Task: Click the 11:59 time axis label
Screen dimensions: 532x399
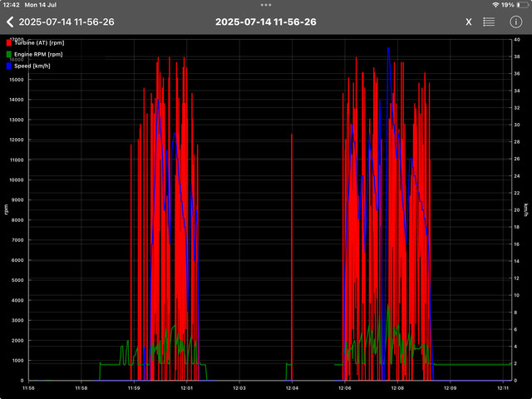Action: click(134, 388)
